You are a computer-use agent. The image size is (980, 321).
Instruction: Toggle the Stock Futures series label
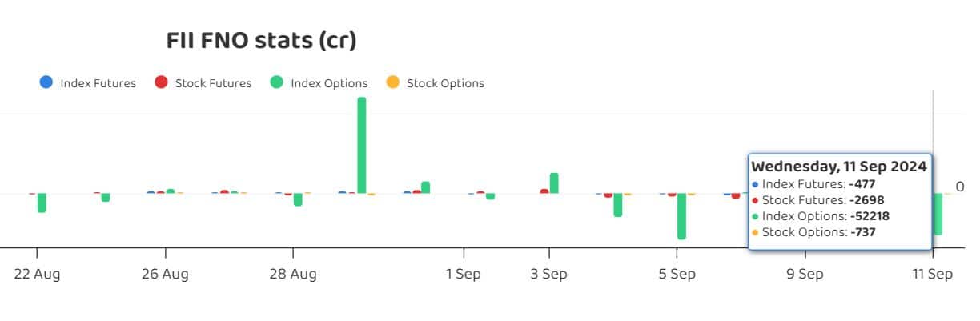[213, 83]
